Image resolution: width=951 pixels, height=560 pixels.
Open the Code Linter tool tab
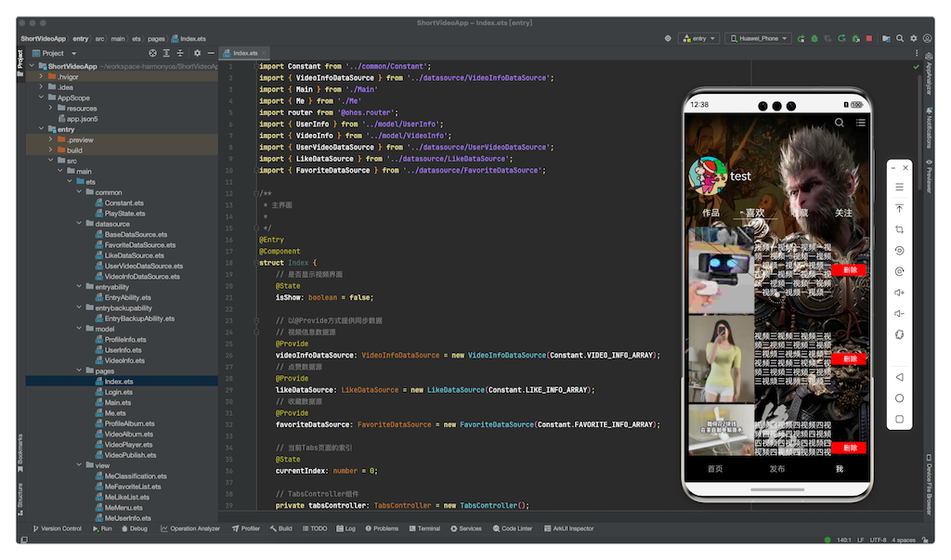513,528
